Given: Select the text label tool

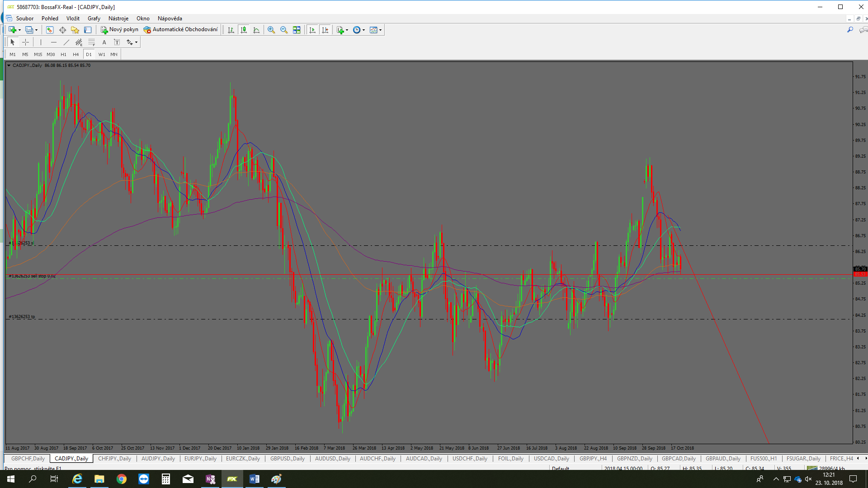Looking at the screenshot, I should click(117, 42).
